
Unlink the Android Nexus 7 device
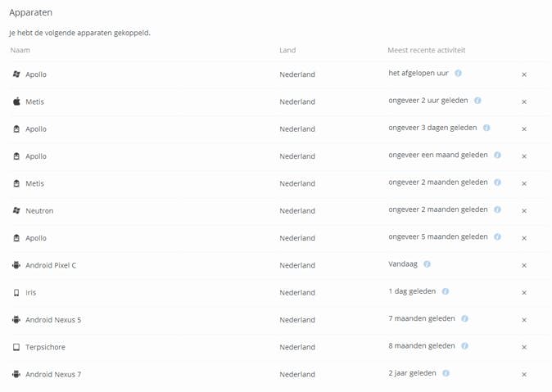[x=524, y=375]
